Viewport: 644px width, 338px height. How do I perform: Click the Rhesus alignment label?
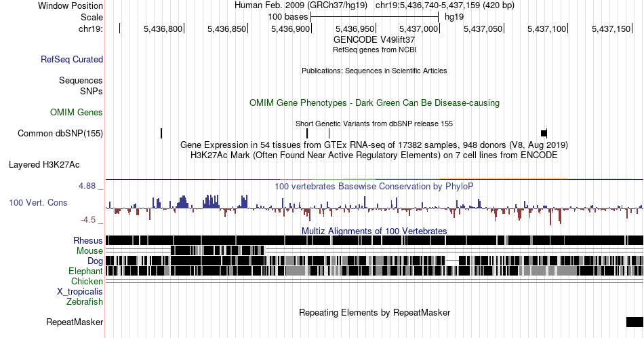(x=88, y=240)
